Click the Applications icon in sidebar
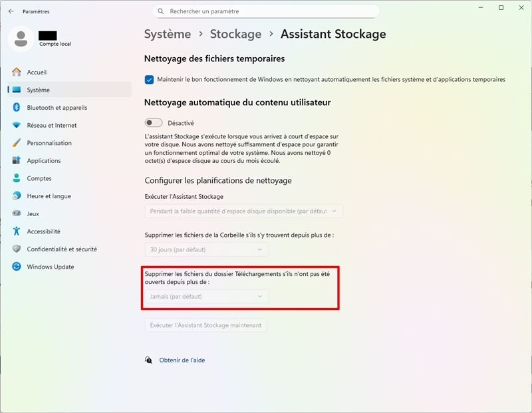 (17, 161)
